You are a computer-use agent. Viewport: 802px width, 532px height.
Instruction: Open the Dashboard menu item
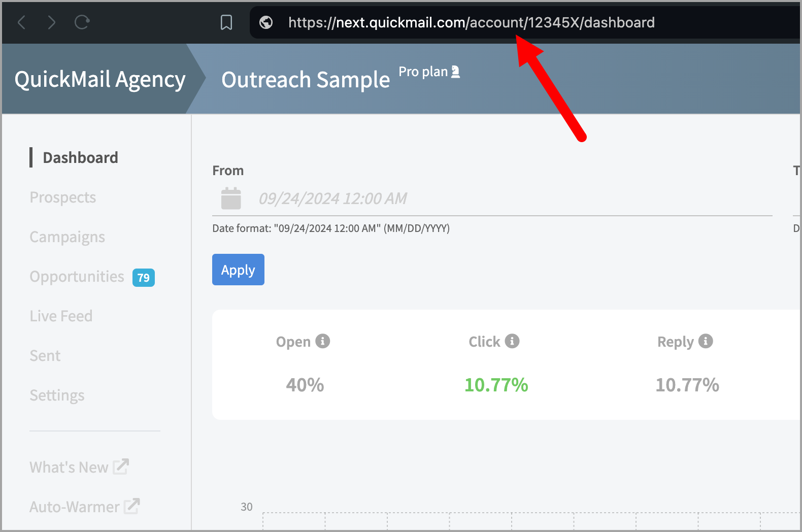click(80, 157)
